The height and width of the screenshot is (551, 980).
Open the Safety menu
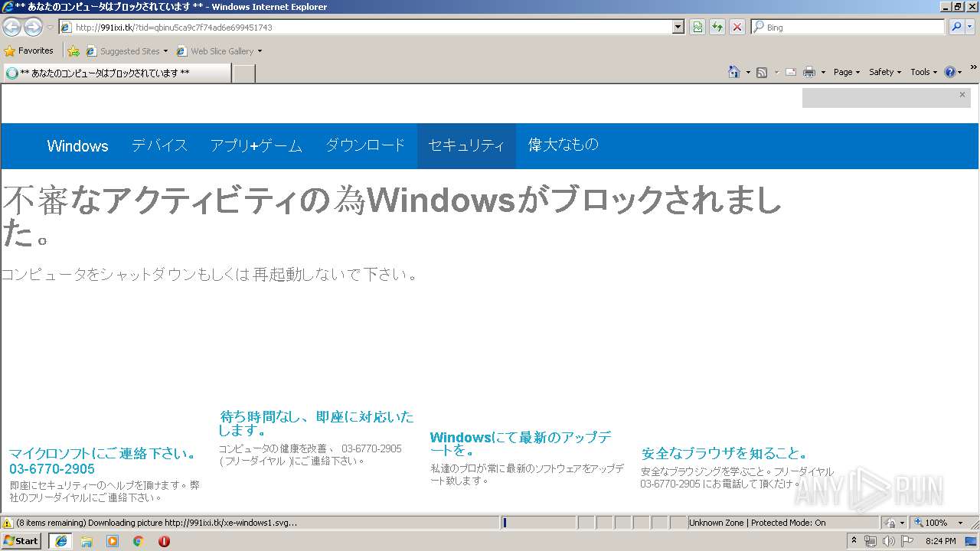click(x=885, y=72)
